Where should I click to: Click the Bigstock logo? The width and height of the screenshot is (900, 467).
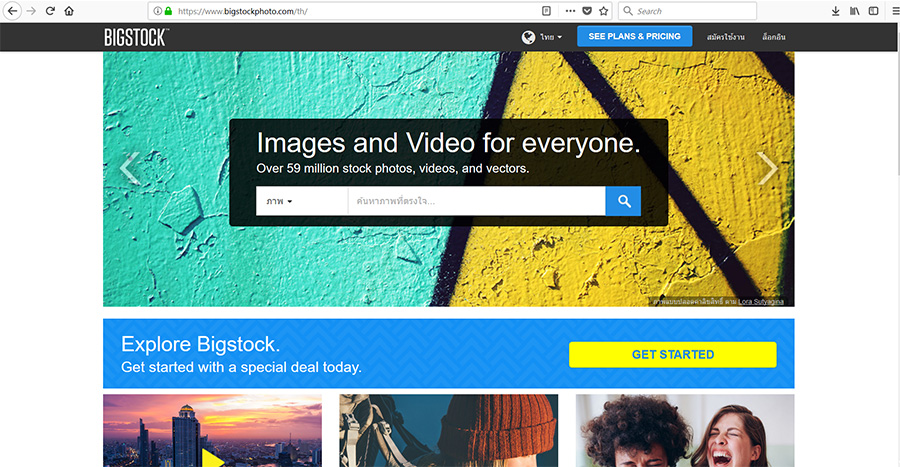136,37
